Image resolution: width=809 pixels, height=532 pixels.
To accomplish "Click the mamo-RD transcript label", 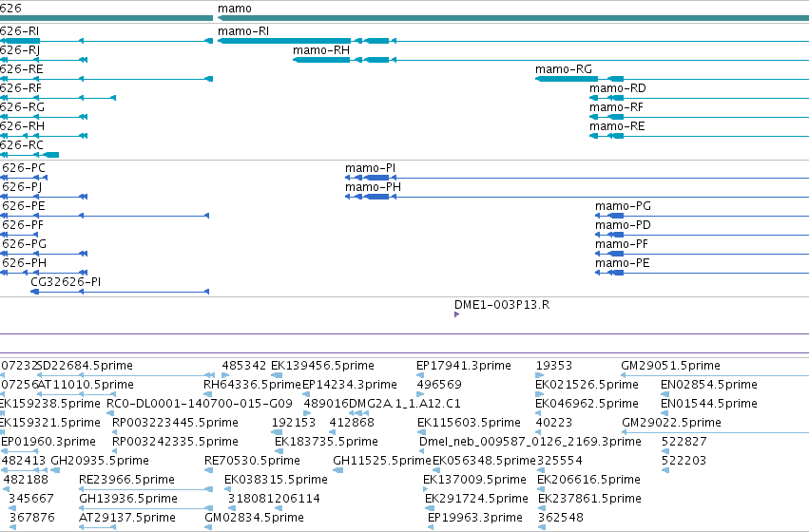I will [618, 88].
